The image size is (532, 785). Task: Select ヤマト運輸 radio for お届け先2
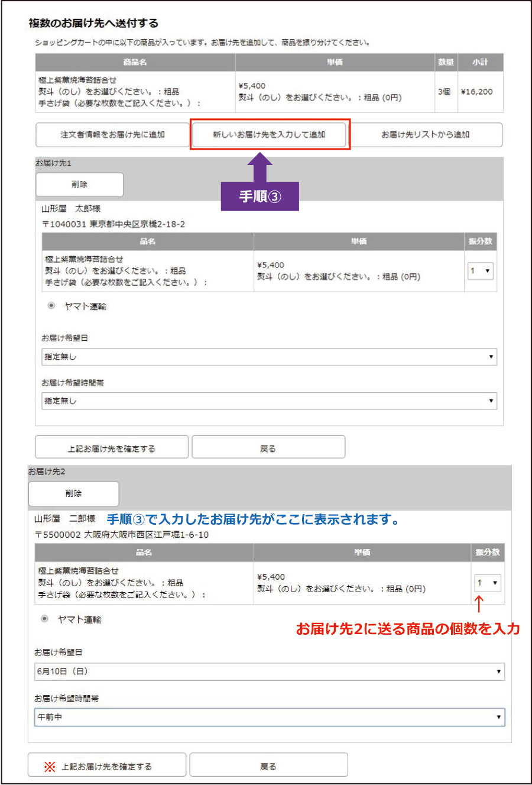click(x=44, y=619)
